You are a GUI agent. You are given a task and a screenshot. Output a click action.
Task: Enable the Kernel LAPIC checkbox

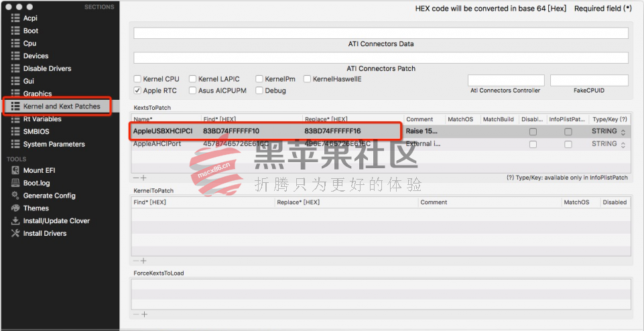[x=192, y=79]
